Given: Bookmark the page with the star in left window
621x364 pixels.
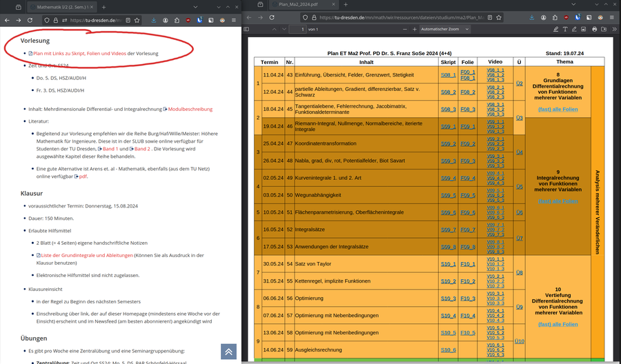Looking at the screenshot, I should click(137, 20).
